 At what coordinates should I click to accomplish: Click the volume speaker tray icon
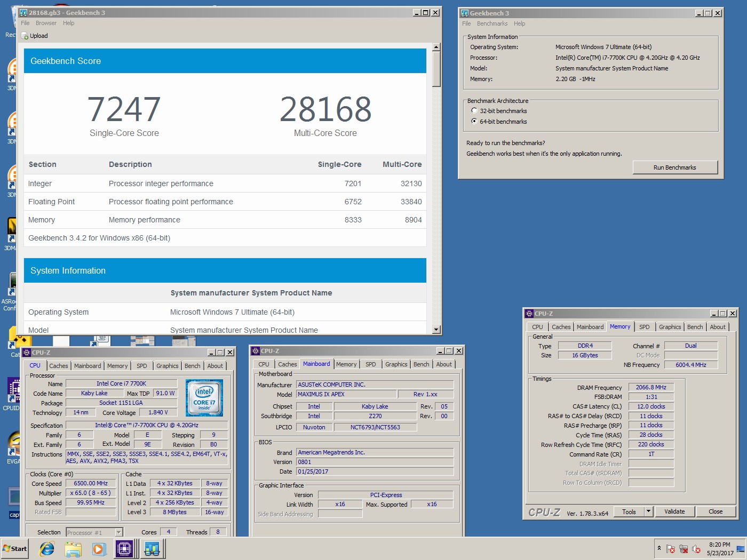(x=696, y=549)
